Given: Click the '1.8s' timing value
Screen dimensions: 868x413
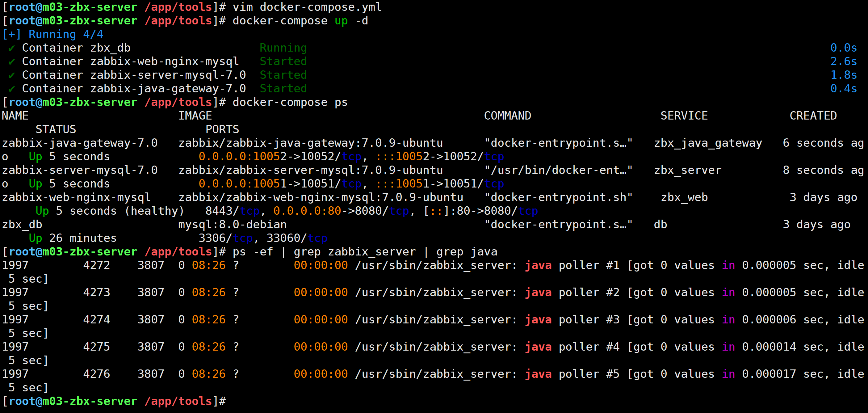Looking at the screenshot, I should (843, 75).
